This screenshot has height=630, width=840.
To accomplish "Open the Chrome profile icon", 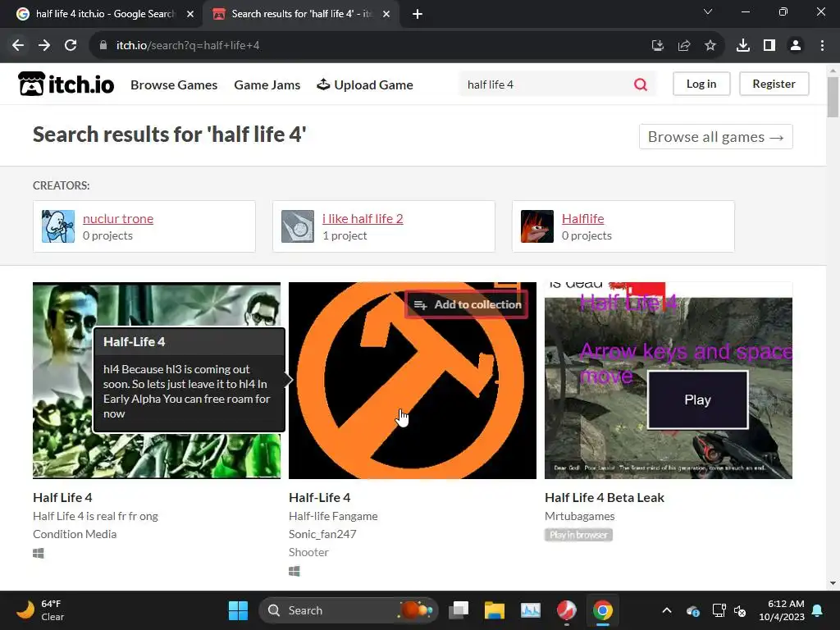I will tap(796, 46).
